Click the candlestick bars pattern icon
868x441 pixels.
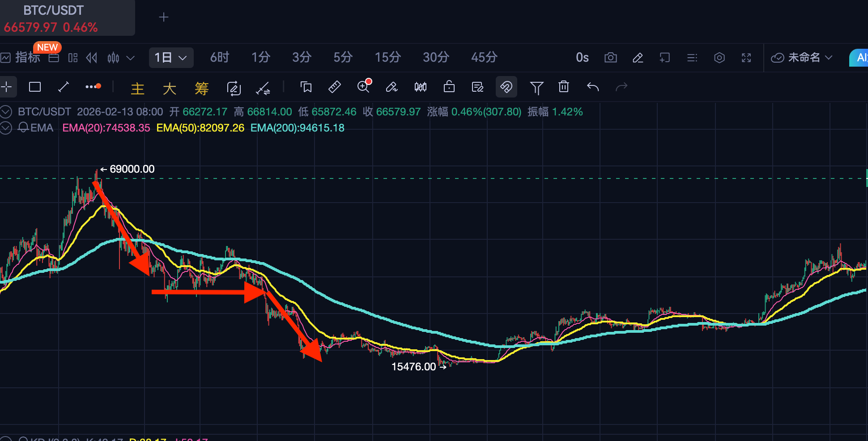(421, 87)
